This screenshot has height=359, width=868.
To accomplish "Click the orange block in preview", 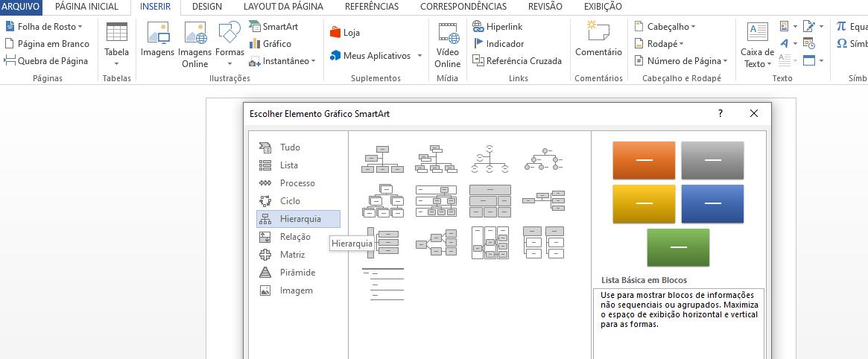I will pos(644,160).
